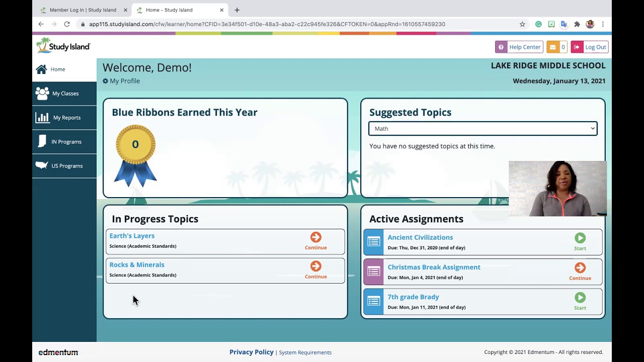Go to Home in the sidebar
The width and height of the screenshot is (644, 362).
[64, 69]
